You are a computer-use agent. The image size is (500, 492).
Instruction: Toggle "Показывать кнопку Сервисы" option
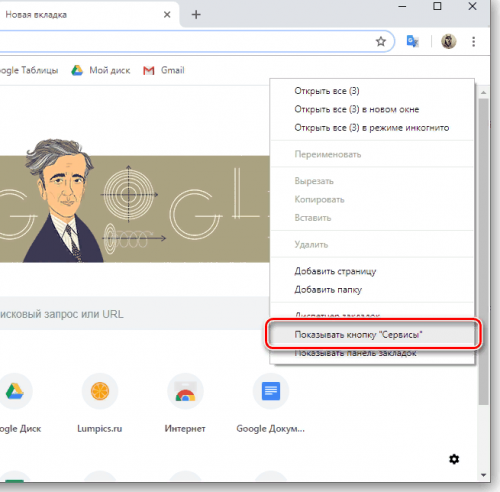[372, 334]
